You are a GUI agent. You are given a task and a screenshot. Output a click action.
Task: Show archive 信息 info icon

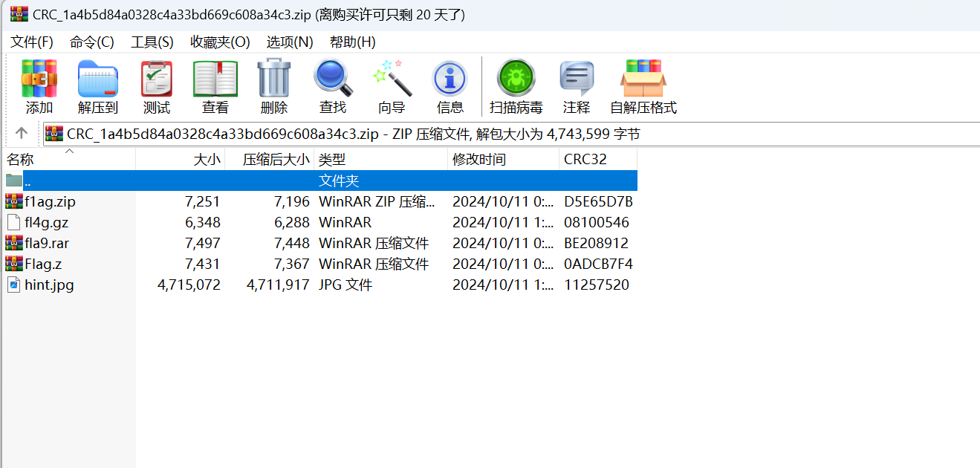450,79
